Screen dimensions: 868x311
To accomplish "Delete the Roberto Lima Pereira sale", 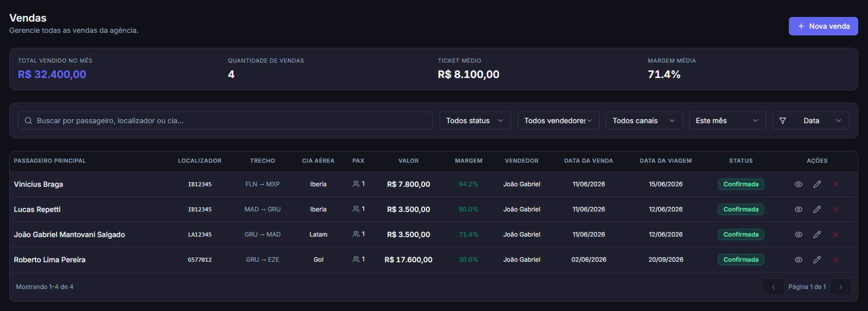I will (836, 260).
